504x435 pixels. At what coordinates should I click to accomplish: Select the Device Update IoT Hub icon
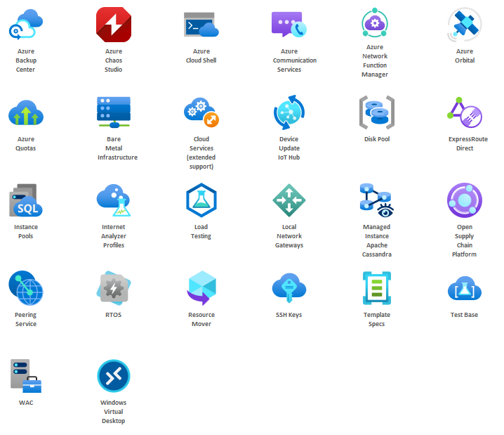click(289, 112)
